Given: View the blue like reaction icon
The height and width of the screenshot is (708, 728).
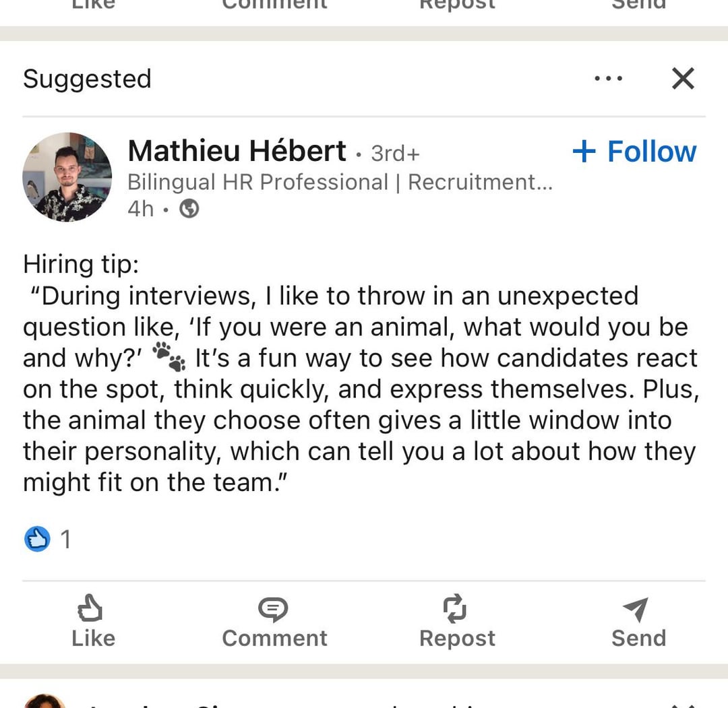Looking at the screenshot, I should [37, 539].
